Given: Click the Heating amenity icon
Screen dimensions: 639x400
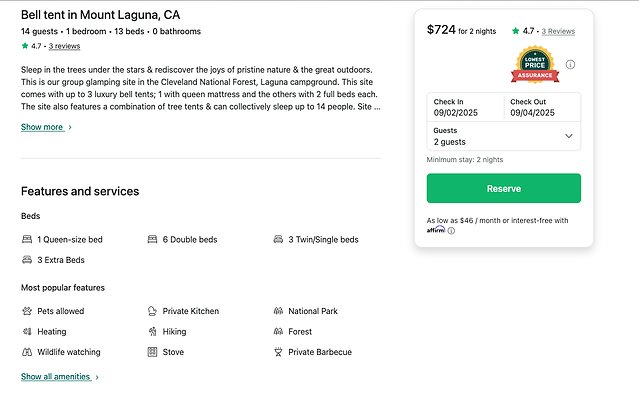Looking at the screenshot, I should [27, 332].
